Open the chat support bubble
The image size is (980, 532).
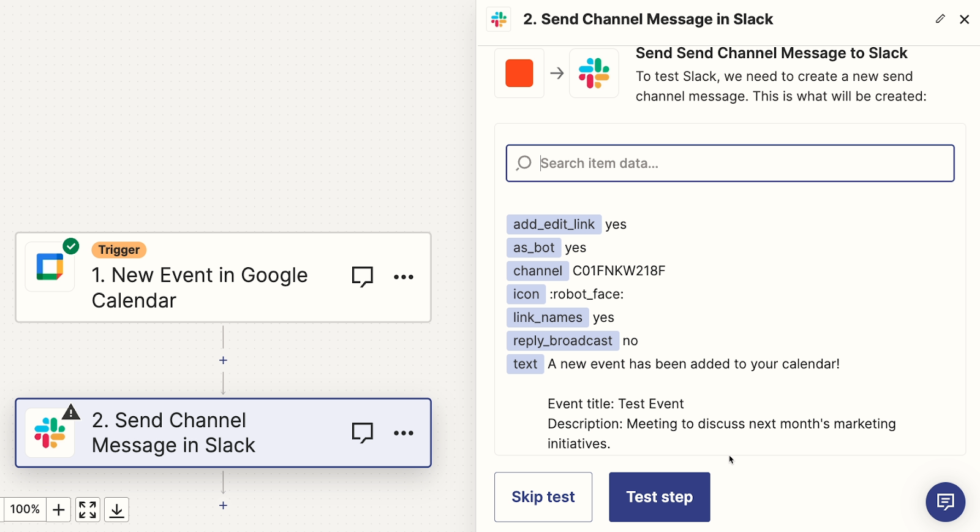click(x=946, y=503)
